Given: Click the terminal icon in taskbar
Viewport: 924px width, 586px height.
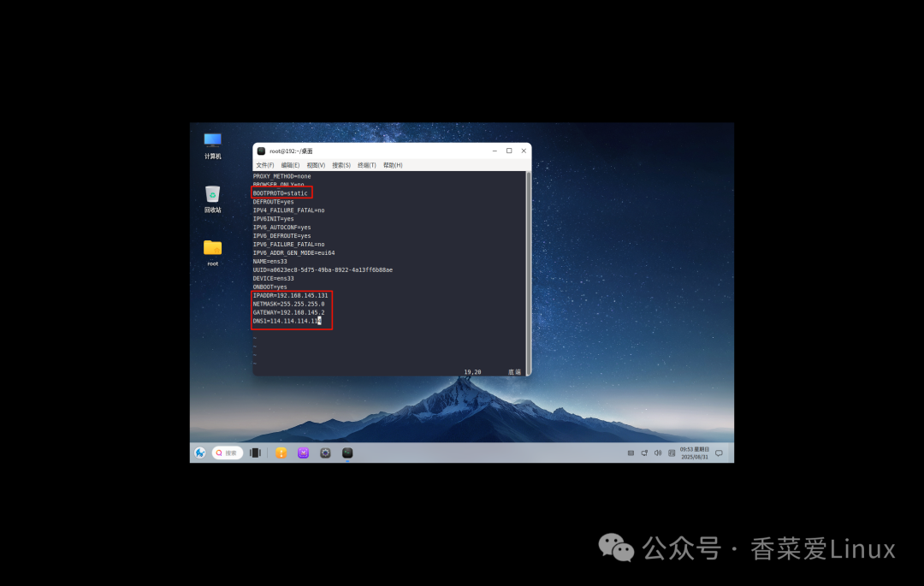Looking at the screenshot, I should click(x=347, y=453).
